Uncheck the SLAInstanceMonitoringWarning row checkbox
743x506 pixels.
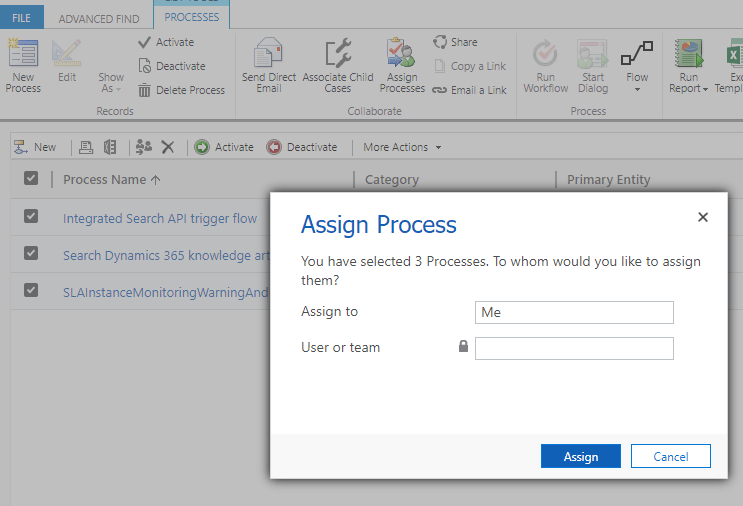[31, 290]
